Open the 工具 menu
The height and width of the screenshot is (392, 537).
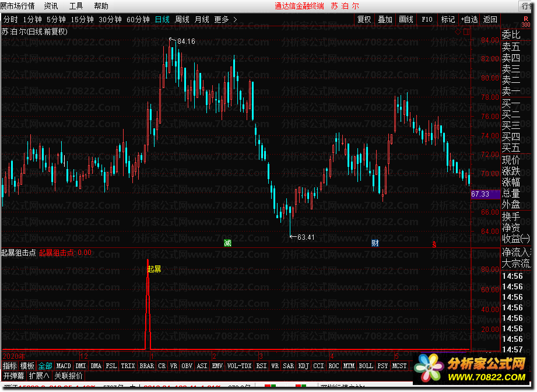76,6
